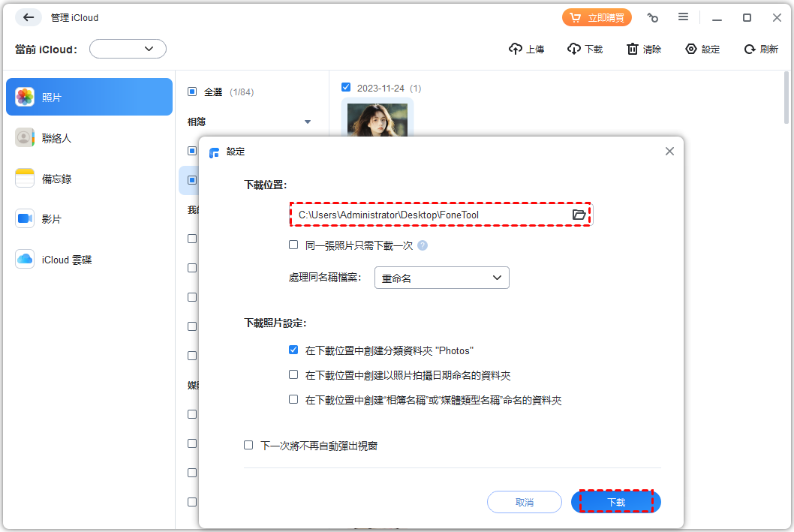794x532 pixels.
Task: Click the download toolbar icon
Action: [574, 49]
